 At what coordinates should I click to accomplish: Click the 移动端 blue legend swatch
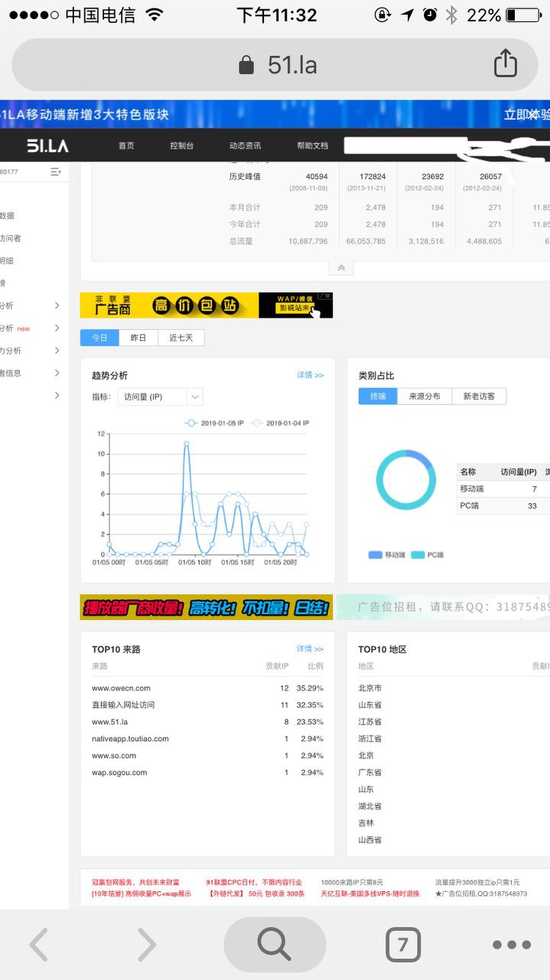[376, 554]
